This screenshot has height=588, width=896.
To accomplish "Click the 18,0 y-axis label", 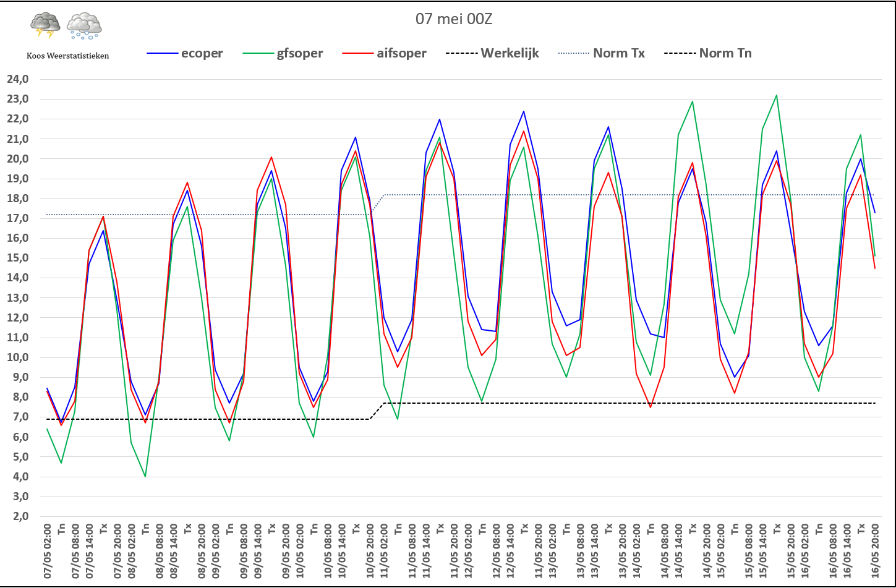I will (x=17, y=198).
